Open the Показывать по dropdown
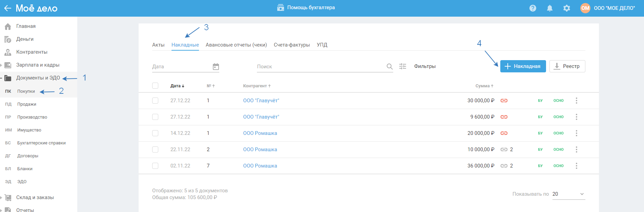The image size is (644, 212). [569, 194]
